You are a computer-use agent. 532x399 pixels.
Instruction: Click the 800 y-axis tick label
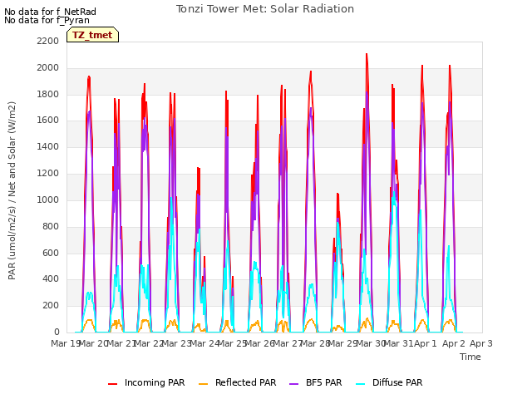click(51, 226)
